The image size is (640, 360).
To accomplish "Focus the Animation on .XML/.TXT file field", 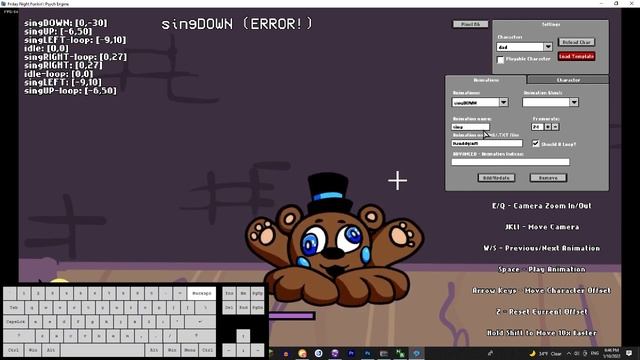I will 487,143.
